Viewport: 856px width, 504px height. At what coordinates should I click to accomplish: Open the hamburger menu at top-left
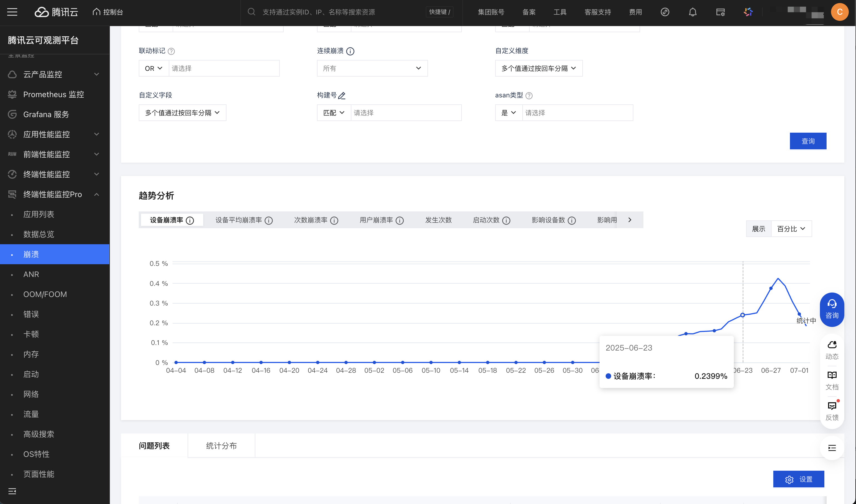(x=12, y=12)
